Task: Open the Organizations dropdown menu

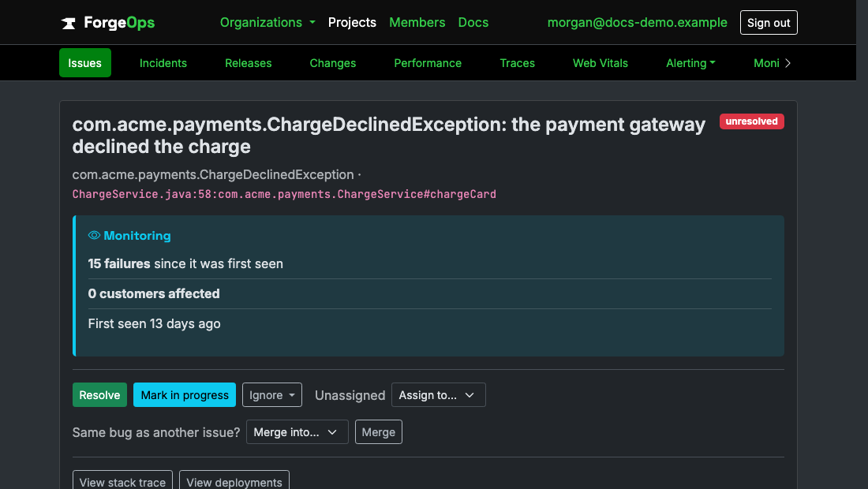Action: tap(268, 23)
